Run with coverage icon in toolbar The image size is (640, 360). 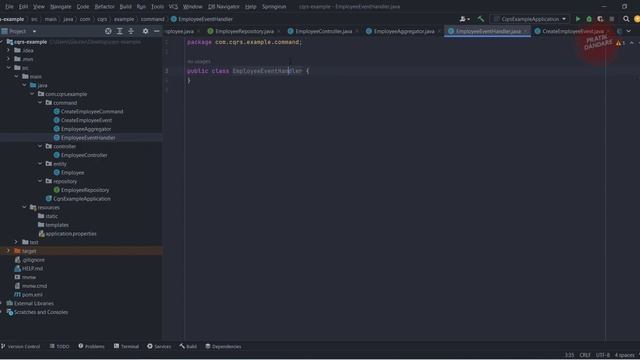pos(600,19)
